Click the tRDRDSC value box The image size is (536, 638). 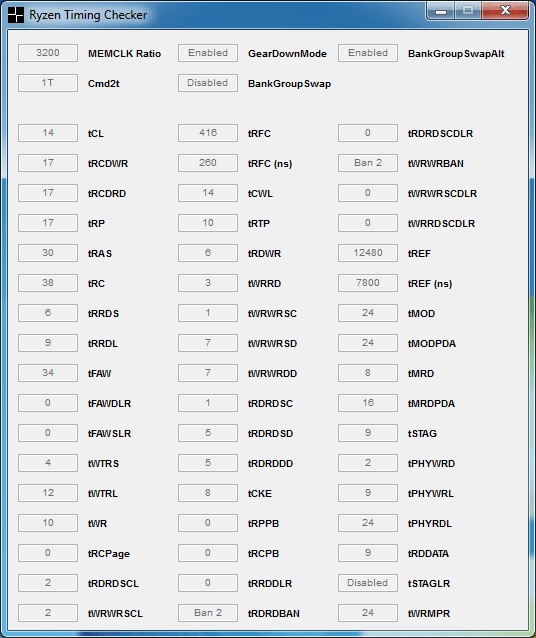tap(208, 403)
